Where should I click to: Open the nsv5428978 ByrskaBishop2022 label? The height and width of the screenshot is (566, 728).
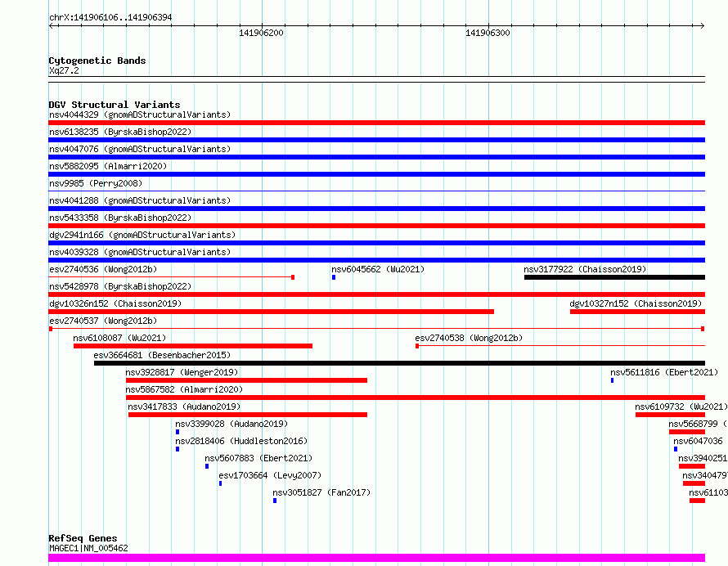point(120,286)
